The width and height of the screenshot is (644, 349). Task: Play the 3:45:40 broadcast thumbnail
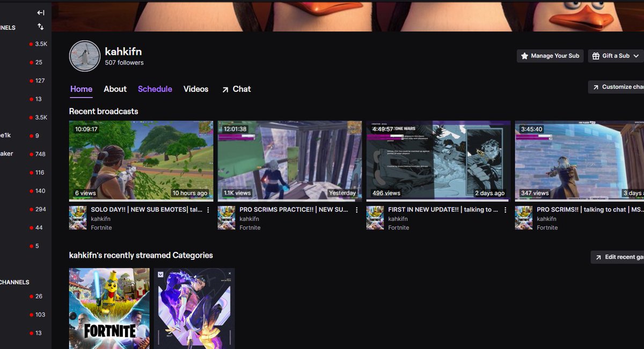pyautogui.click(x=580, y=161)
